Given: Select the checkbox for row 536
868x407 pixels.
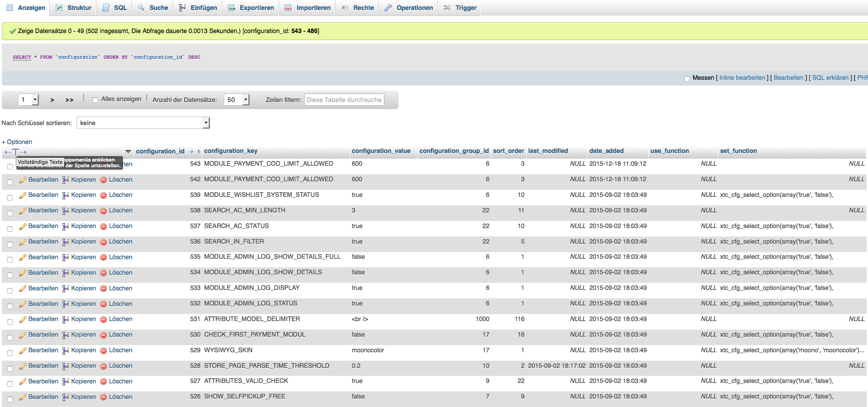Looking at the screenshot, I should (10, 245).
